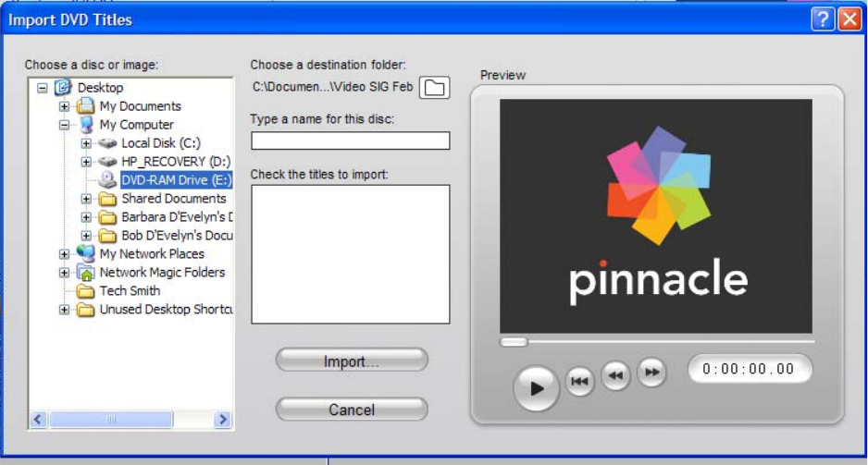868x465 pixels.
Task: Click the Shared Documents folder icon
Action: click(107, 199)
